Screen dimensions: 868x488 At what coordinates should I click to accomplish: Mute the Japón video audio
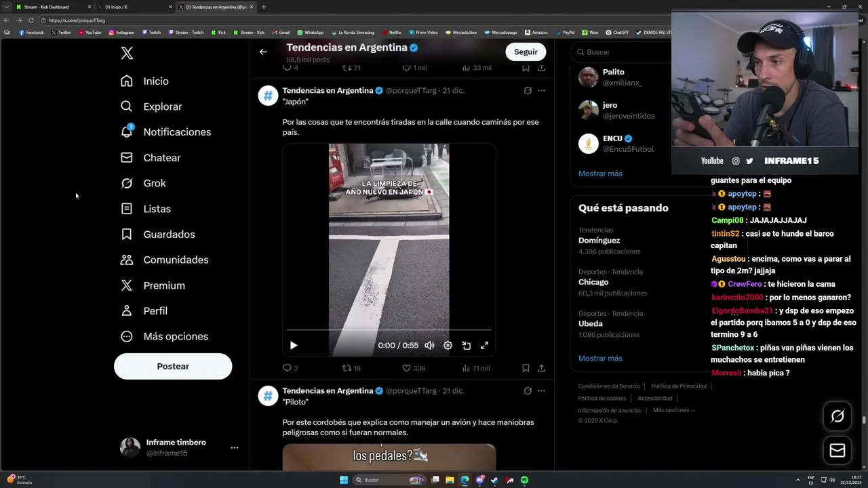coord(429,345)
